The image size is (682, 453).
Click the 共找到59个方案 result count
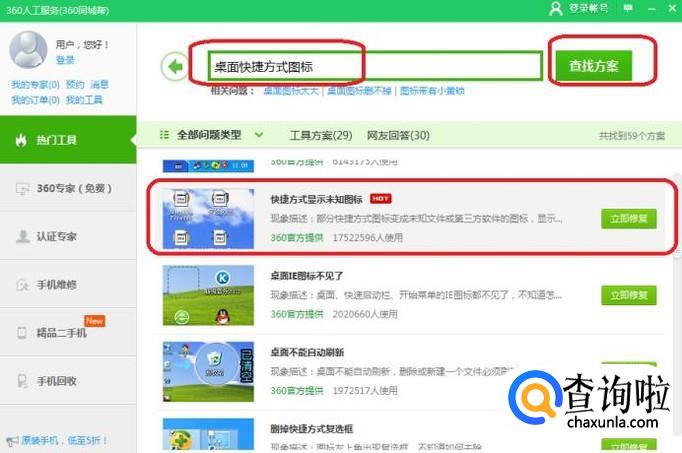click(632, 136)
